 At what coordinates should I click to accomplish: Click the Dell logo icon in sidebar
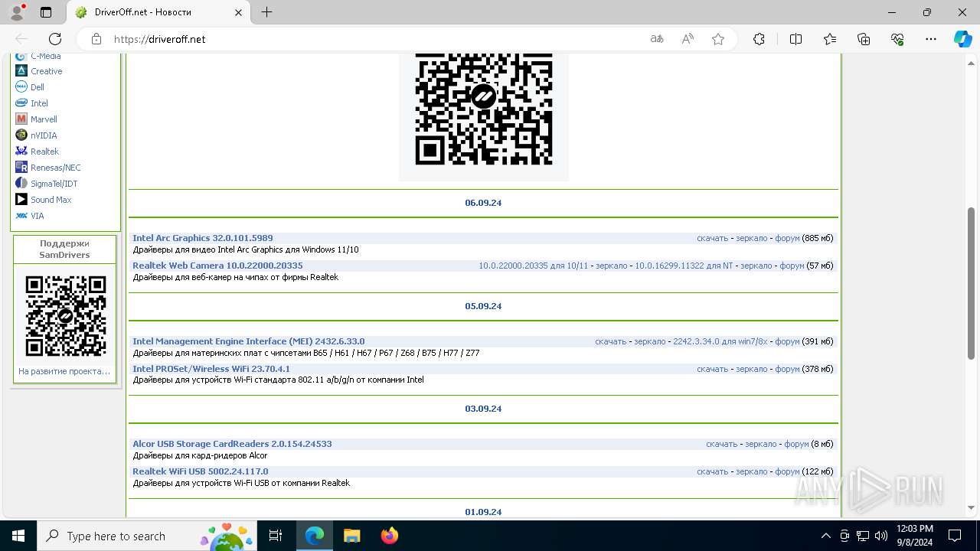(x=21, y=87)
